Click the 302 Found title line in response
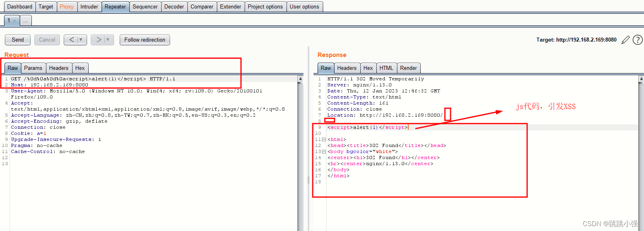This screenshot has width=644, height=231. [387, 145]
